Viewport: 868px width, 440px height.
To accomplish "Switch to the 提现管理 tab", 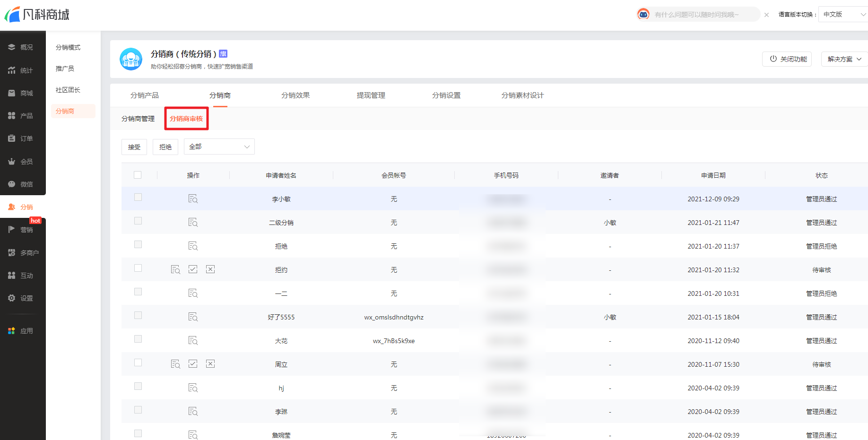I will (371, 95).
